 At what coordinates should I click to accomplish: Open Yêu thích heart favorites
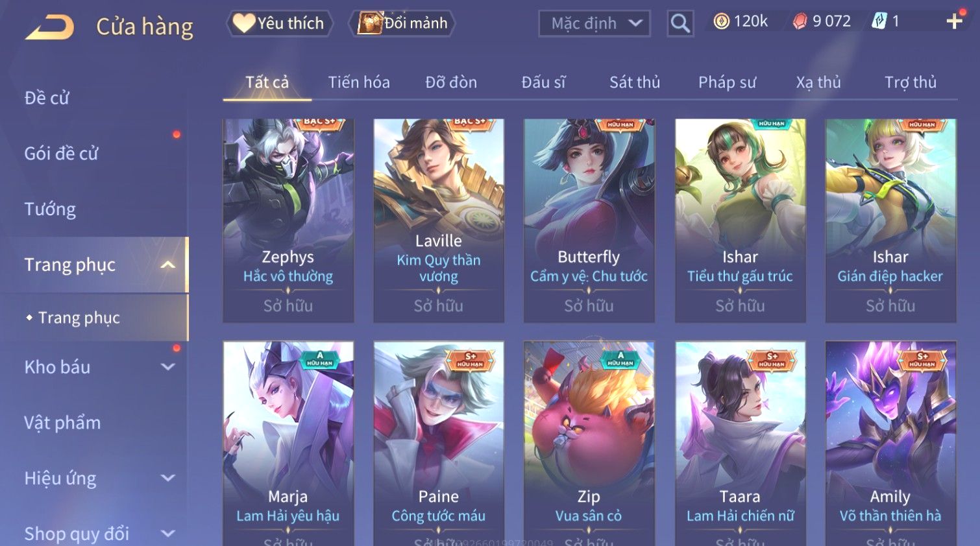[x=280, y=23]
